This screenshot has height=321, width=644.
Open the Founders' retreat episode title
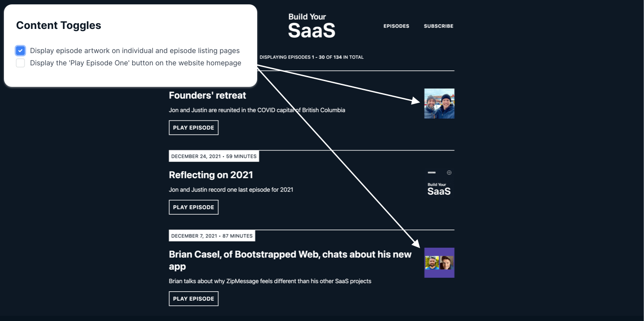207,95
